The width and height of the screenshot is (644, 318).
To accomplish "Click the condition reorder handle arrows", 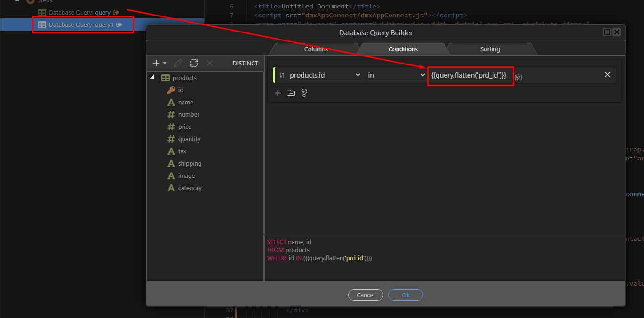I will click(x=282, y=75).
